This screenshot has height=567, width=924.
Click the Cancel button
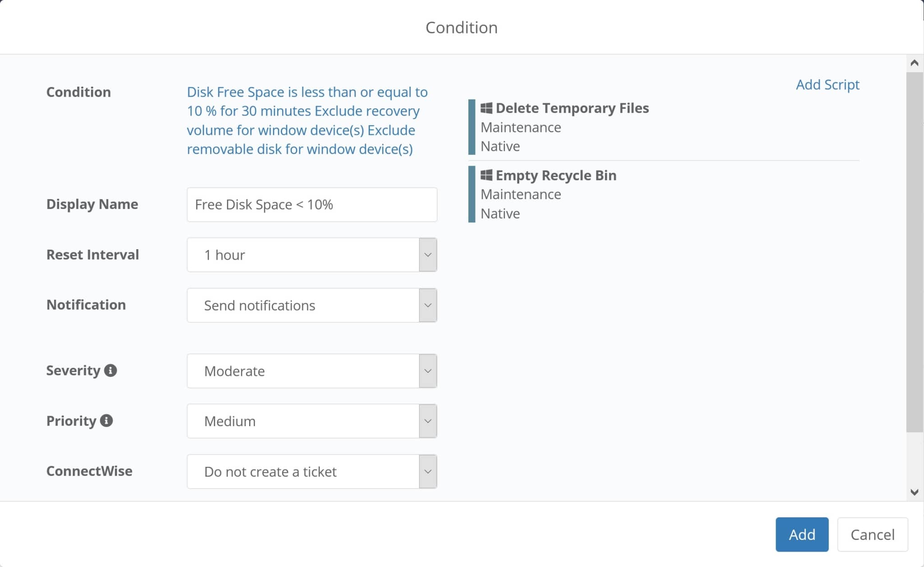tap(872, 534)
